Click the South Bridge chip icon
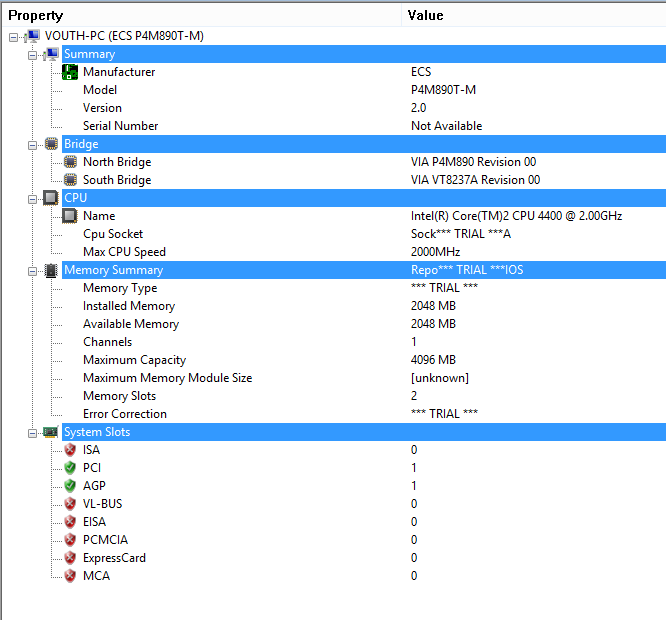666x620 pixels. pyautogui.click(x=70, y=180)
